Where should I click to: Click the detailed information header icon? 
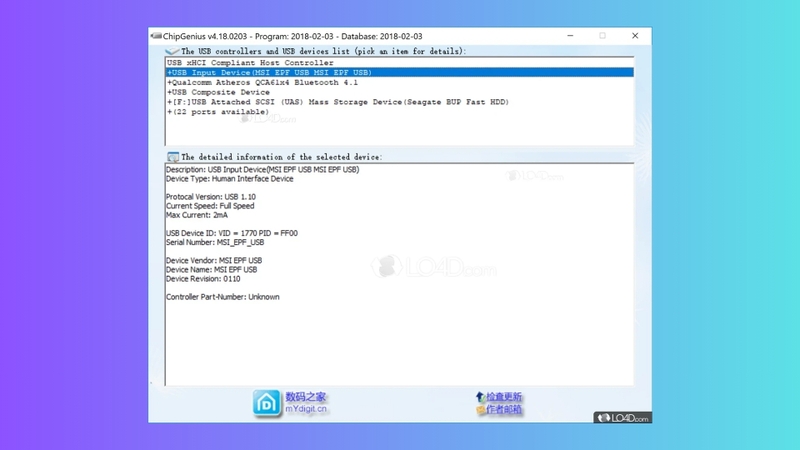[173, 157]
